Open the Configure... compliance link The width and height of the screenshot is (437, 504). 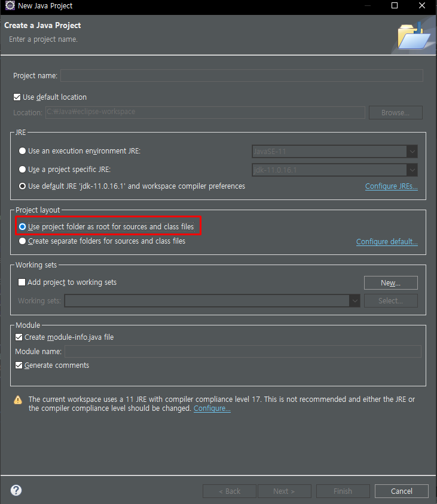212,408
